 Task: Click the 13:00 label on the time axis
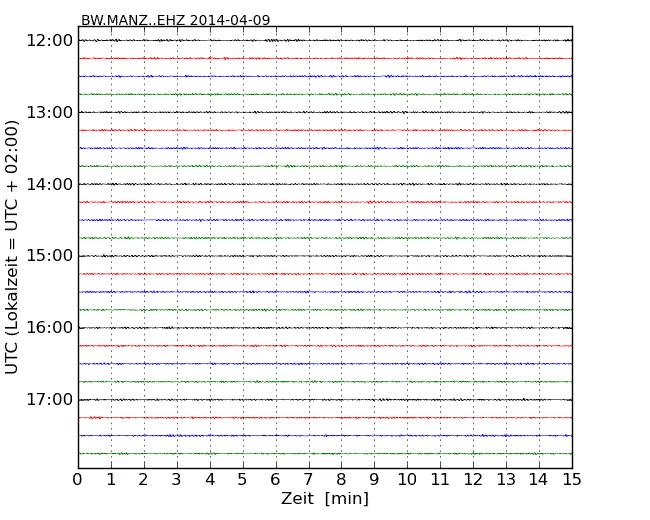[50, 112]
